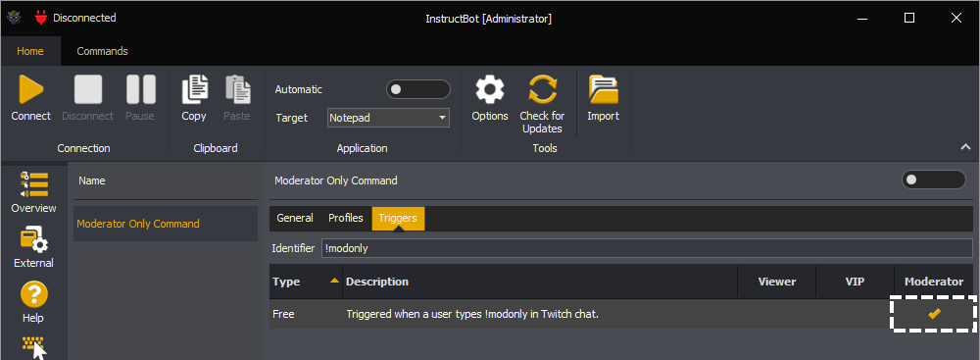This screenshot has width=980, height=360.
Task: Click the Name column header
Action: [x=92, y=180]
